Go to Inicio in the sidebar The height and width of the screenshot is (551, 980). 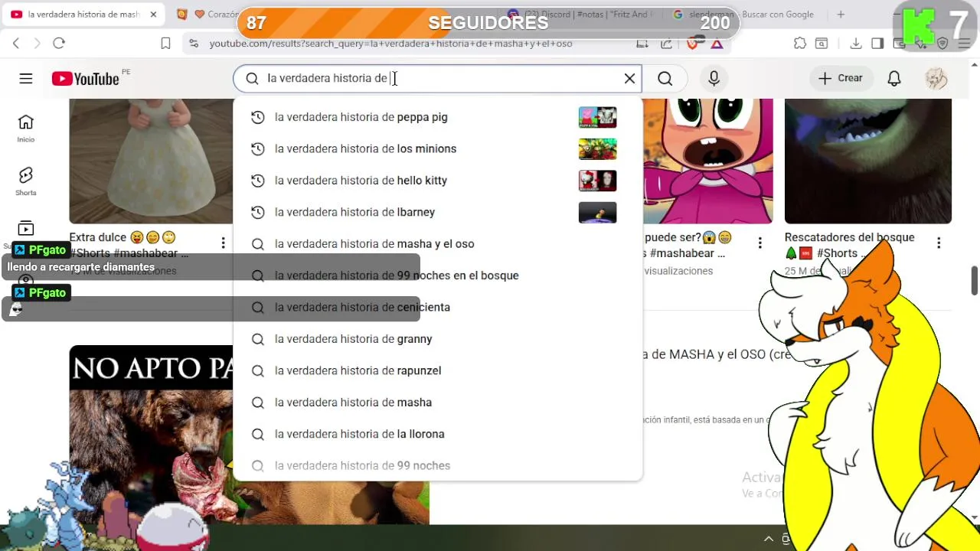[26, 129]
